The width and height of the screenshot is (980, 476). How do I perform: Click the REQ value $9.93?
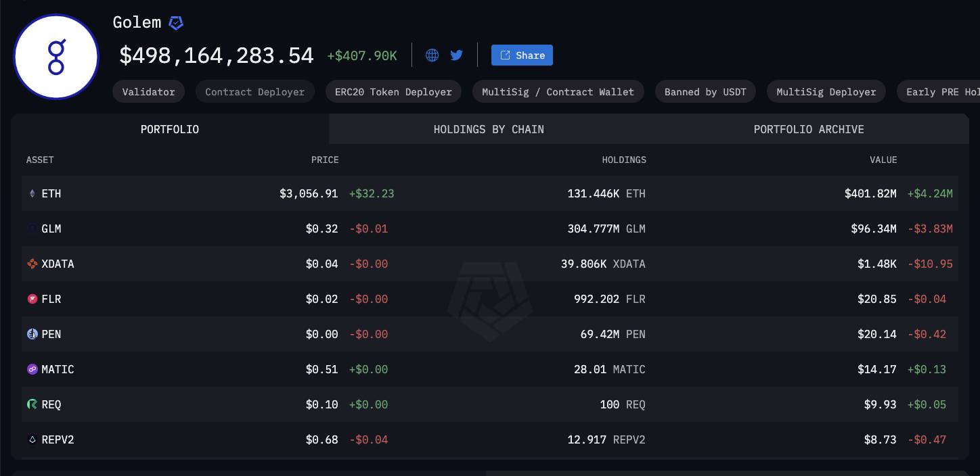881,405
